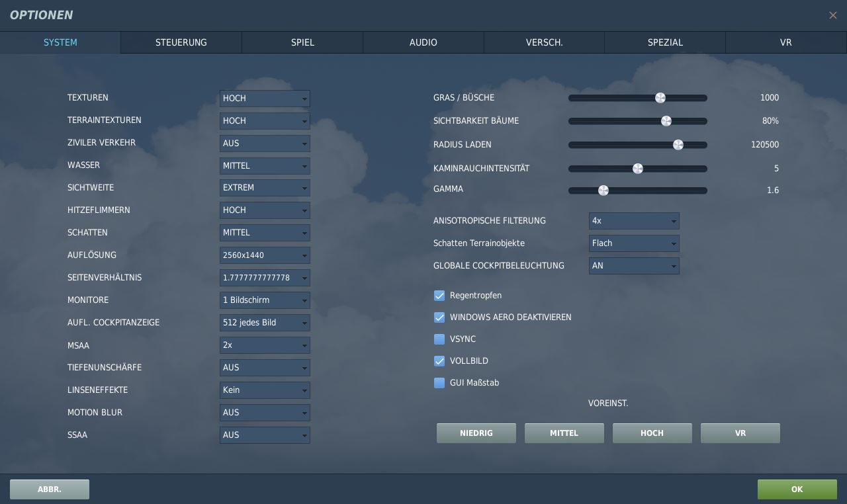Open the AUDIO settings tab
This screenshot has height=504, width=847.
(x=423, y=42)
